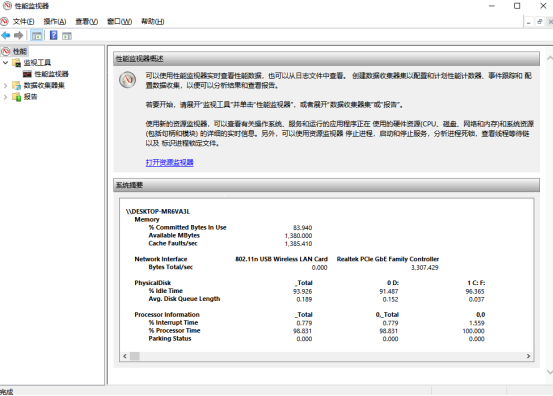Toggle the show/hide action pane icon
The image size is (553, 396).
click(67, 36)
